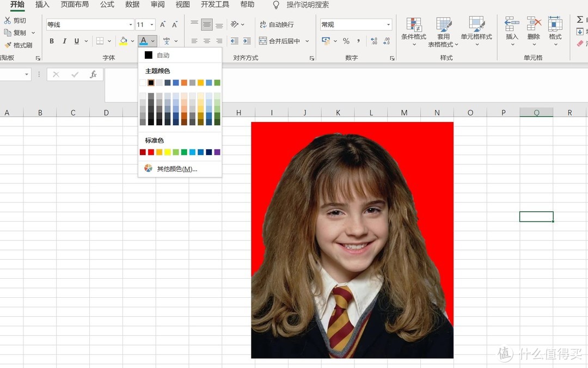Choose 其他颜色(M)... in color menu
This screenshot has height=368, width=588.
click(180, 169)
